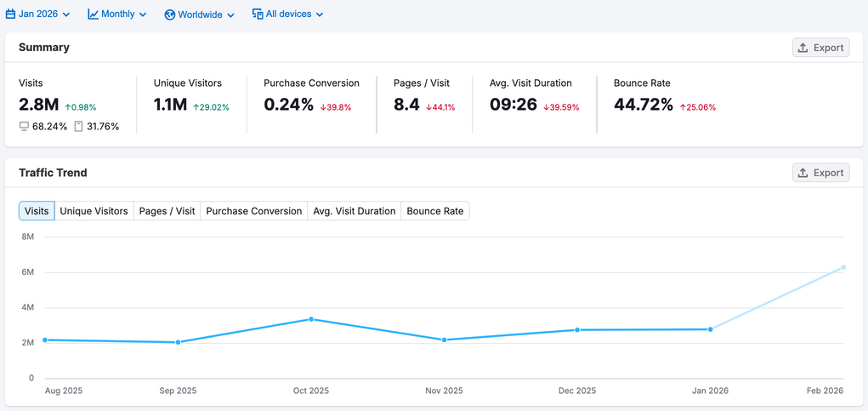Click the Oct 2025 data point
This screenshot has height=411, width=868.
311,319
